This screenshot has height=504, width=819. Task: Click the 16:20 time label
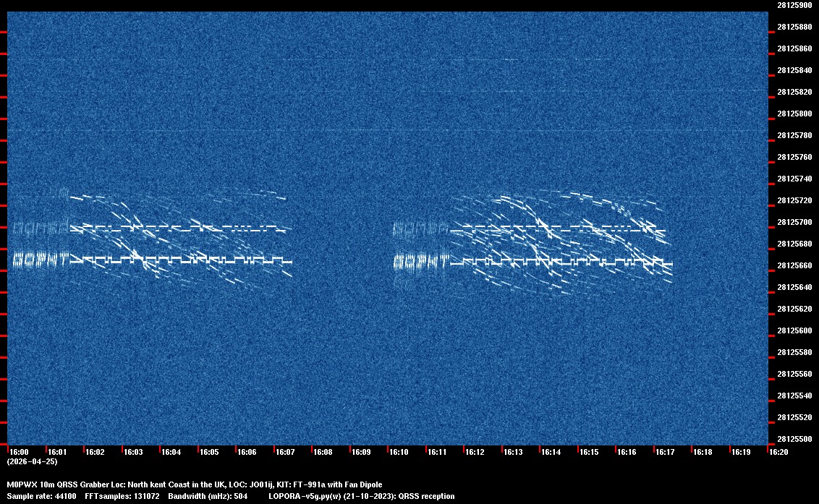(x=778, y=452)
